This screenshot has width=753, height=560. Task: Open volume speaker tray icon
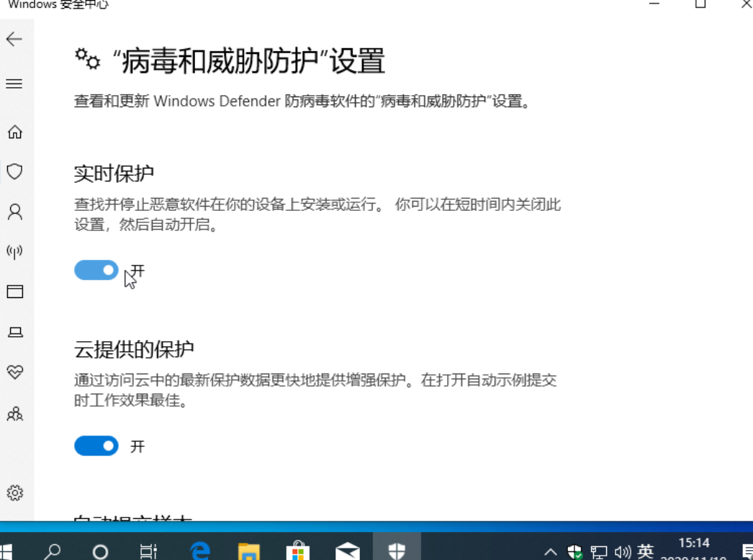tap(623, 552)
